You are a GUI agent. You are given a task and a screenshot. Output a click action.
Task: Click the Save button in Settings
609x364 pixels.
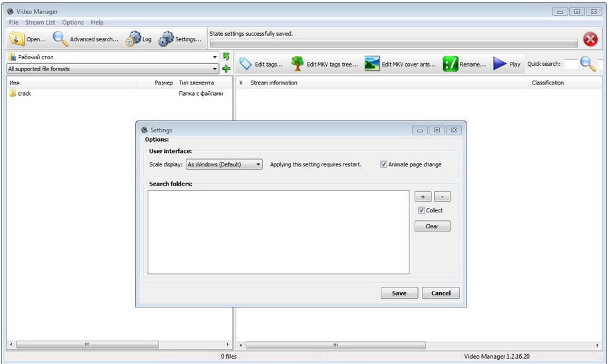(399, 293)
